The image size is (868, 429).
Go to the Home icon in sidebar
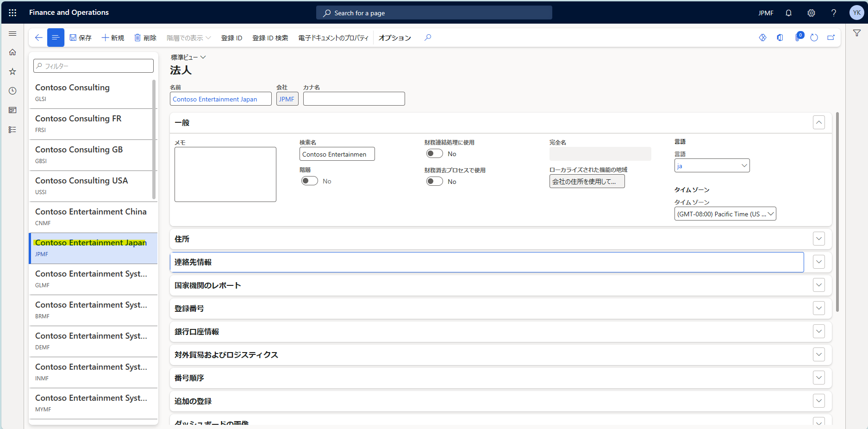(12, 52)
